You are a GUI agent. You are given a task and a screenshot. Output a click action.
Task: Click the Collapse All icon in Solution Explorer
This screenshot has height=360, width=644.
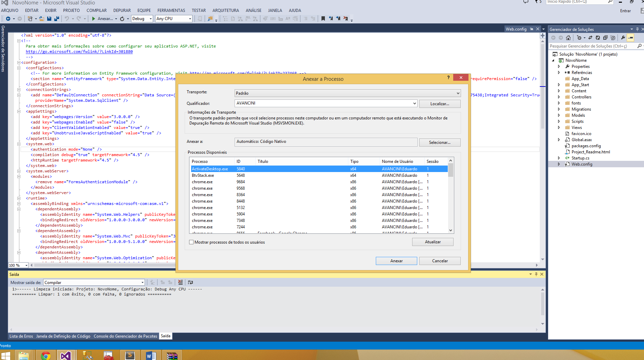tap(605, 38)
